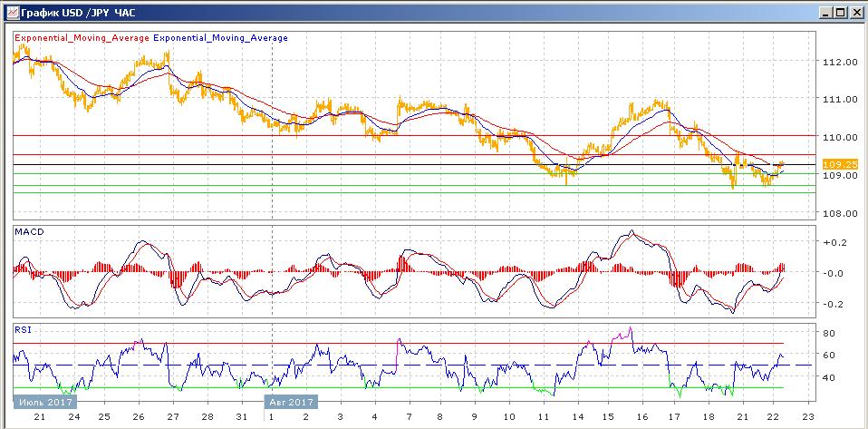868x429 pixels.
Task: Click the Июль 2017 month marker
Action: pos(43,402)
